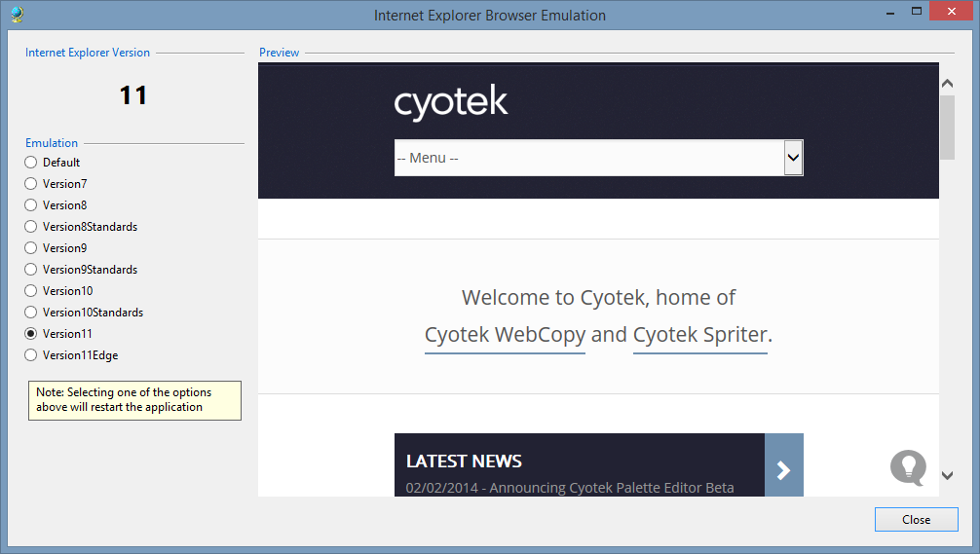The width and height of the screenshot is (980, 554).
Task: Open the -- Menu -- dropdown
Action: point(599,158)
